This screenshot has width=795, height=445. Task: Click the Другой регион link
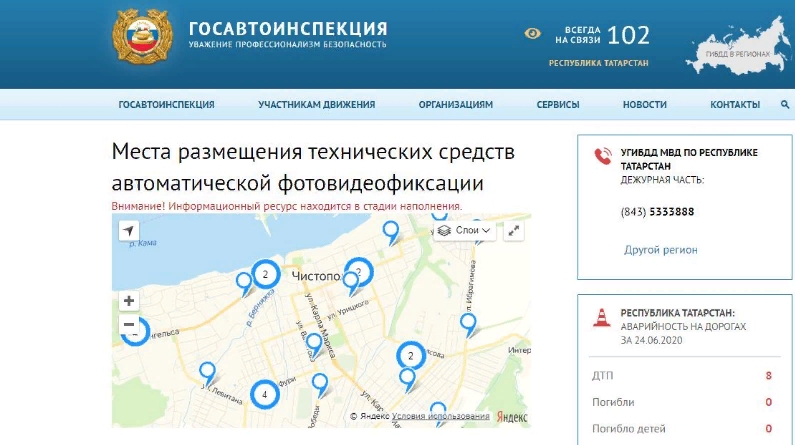[660, 250]
